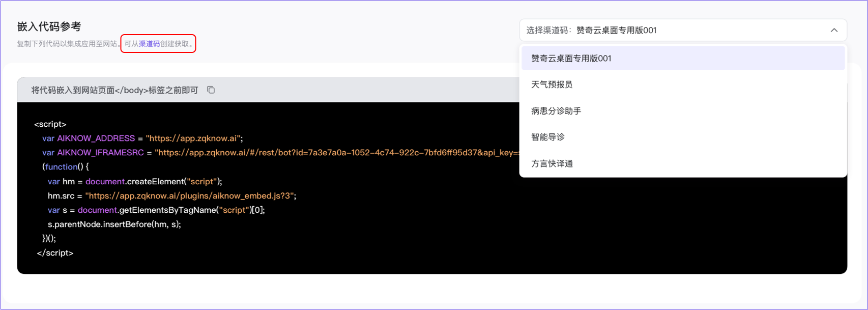This screenshot has height=310, width=868.
Task: Pick 病患分诊助手 in the channel list
Action: click(x=556, y=111)
